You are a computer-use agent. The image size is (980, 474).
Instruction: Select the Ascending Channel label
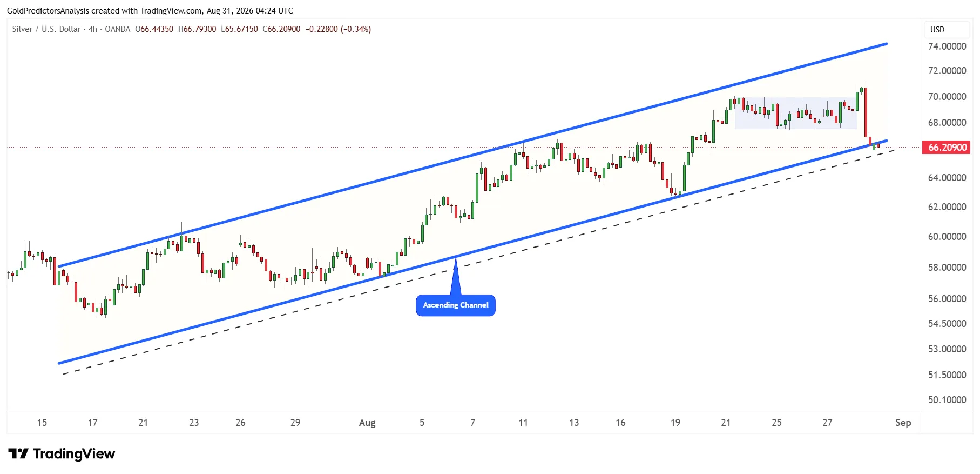(456, 305)
